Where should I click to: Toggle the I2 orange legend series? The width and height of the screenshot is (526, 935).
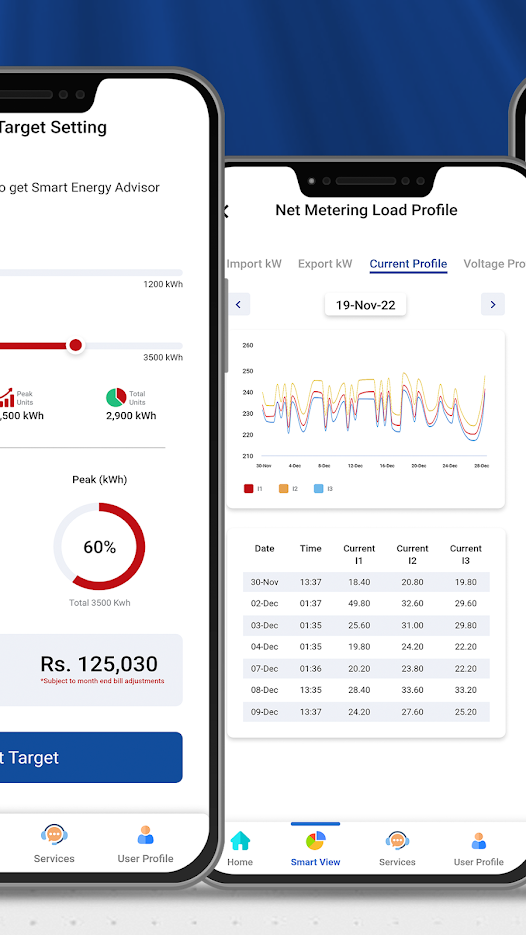[283, 488]
